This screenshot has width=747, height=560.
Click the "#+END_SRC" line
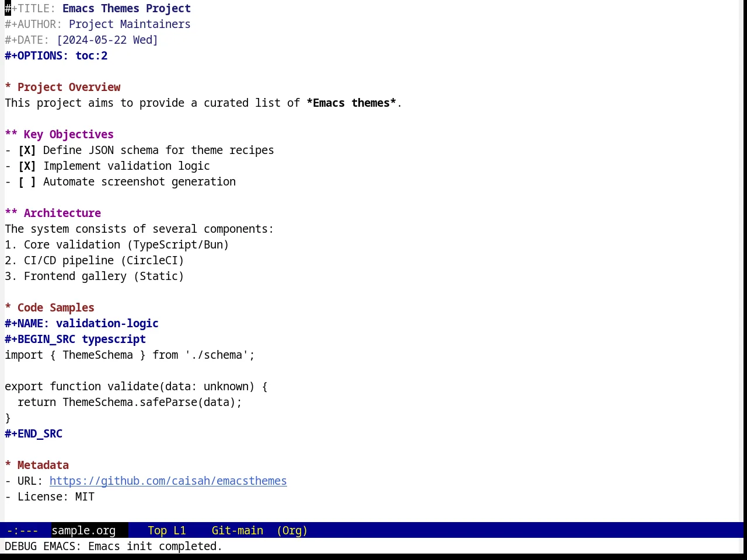click(x=34, y=434)
